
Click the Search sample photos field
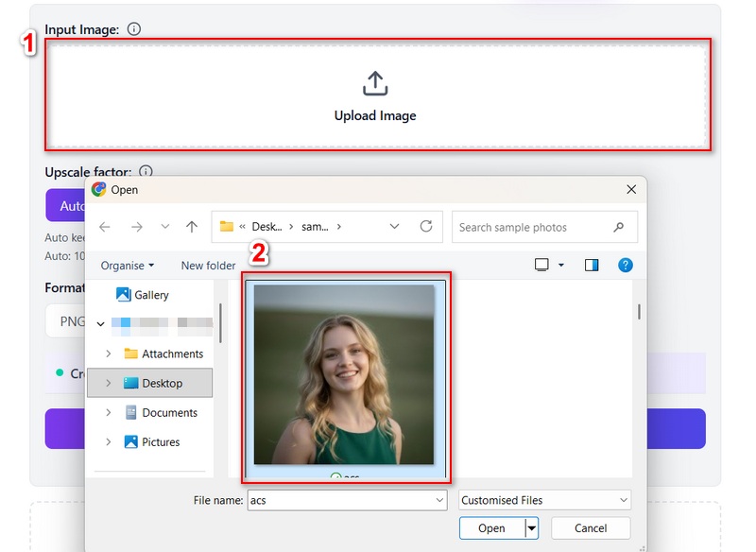544,227
